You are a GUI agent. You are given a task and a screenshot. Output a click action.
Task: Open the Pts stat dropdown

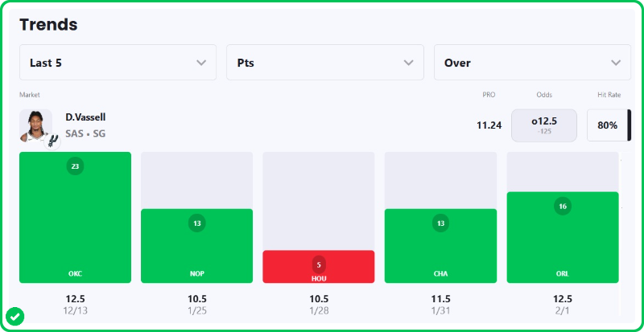tap(325, 63)
